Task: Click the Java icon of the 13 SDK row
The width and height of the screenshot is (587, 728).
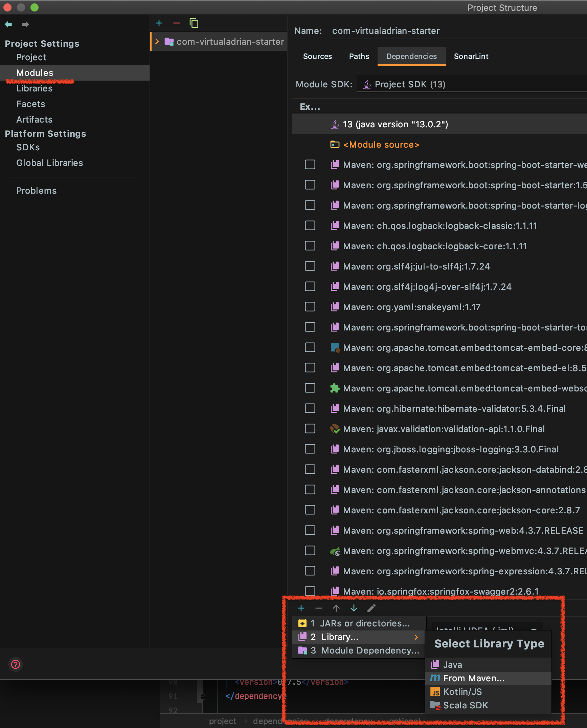Action: click(335, 124)
